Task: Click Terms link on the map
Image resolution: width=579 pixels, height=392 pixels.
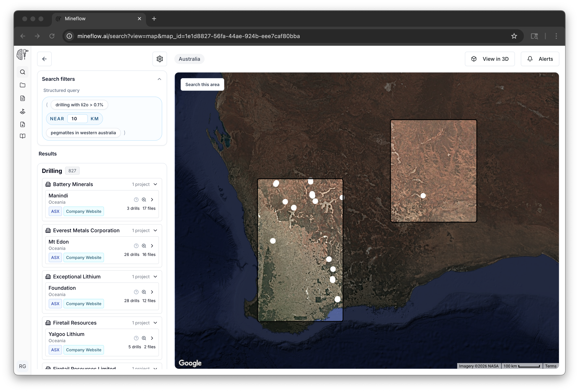Action: (550, 366)
